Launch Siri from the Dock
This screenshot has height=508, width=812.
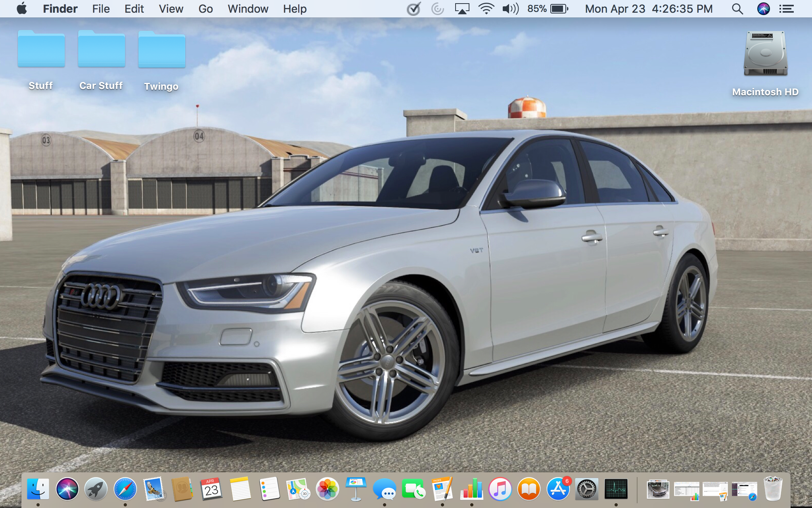point(67,489)
